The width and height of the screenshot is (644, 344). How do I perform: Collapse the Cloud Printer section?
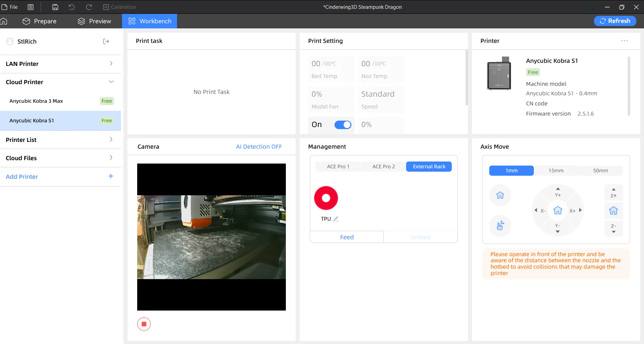click(x=60, y=82)
